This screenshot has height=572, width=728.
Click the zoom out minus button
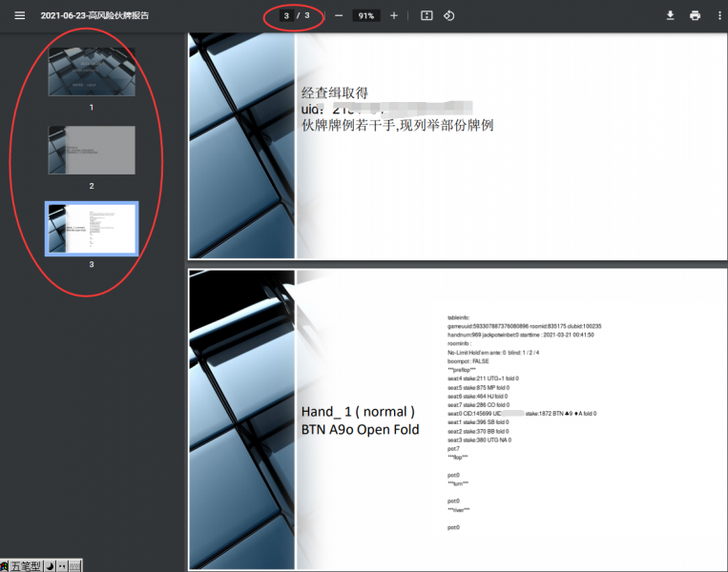point(338,15)
